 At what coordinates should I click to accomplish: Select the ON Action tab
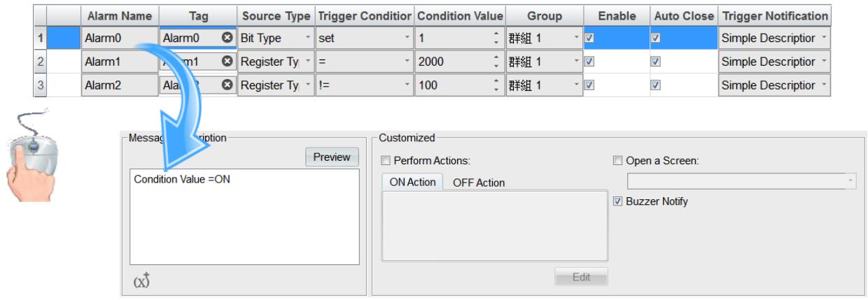click(412, 182)
